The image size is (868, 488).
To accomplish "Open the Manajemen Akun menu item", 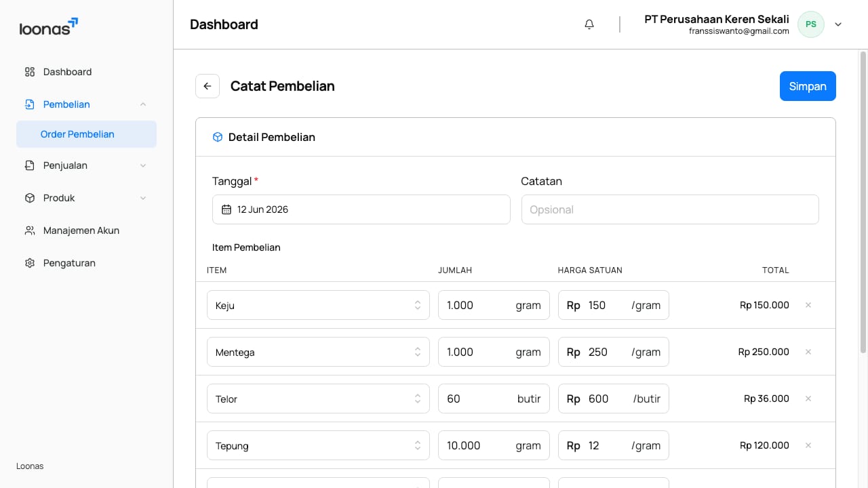I will [86, 230].
